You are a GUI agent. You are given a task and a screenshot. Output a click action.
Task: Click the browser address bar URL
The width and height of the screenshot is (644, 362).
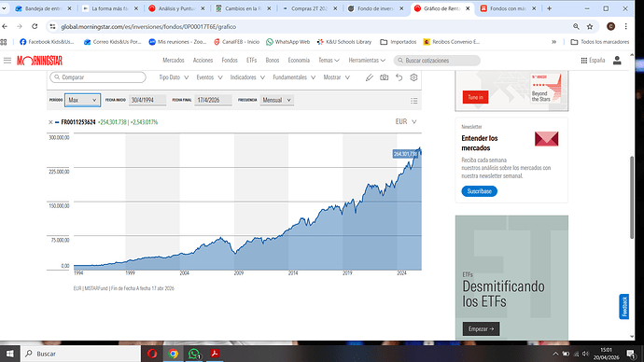coord(148,27)
